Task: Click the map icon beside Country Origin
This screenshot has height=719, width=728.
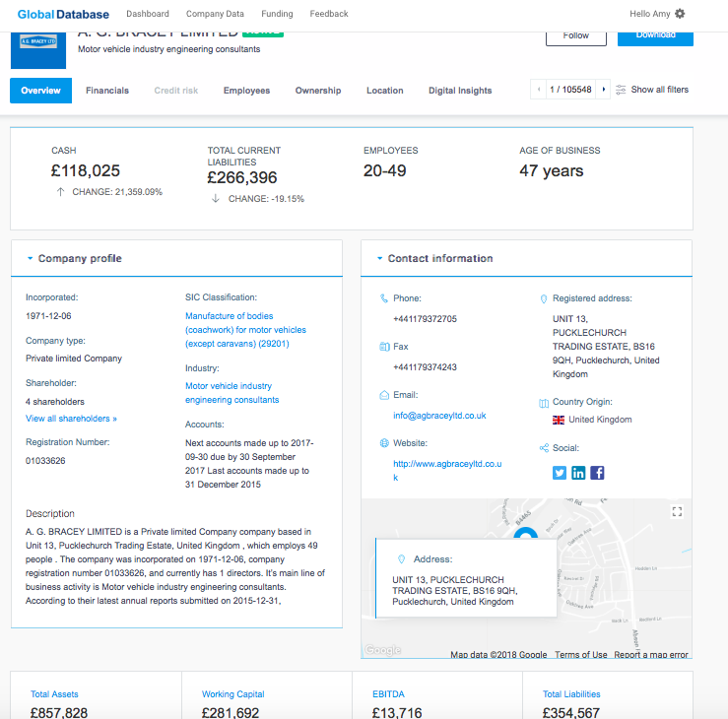Action: tap(544, 403)
